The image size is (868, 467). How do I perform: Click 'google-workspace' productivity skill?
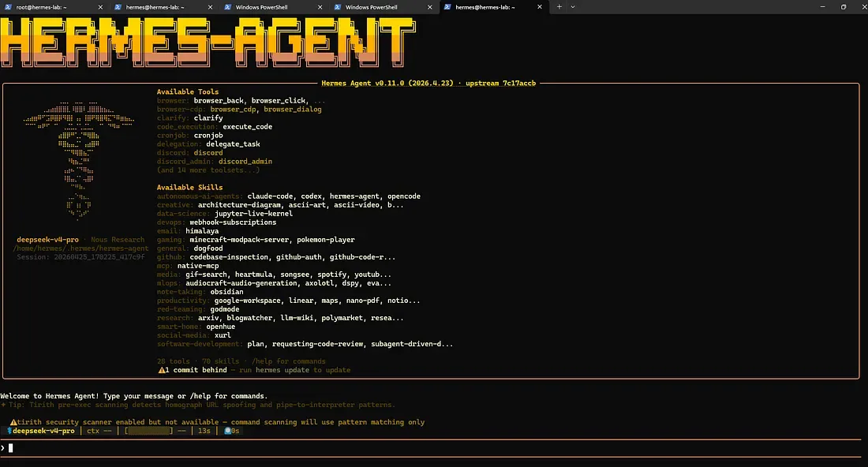coord(248,301)
